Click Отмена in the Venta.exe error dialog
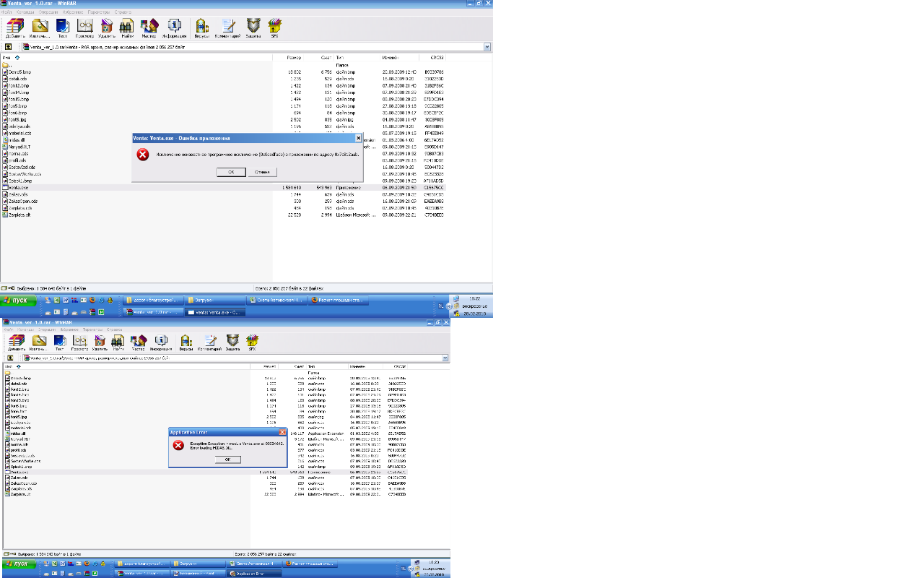 [x=262, y=172]
